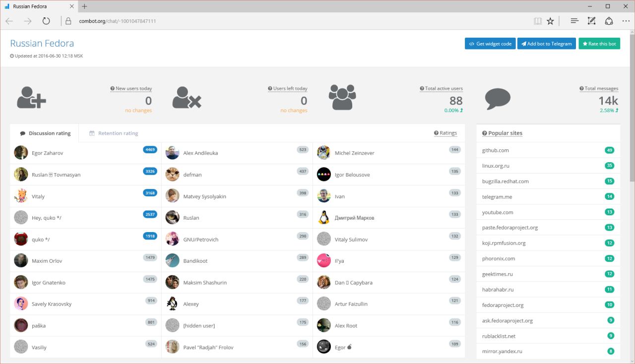
Task: Switch to the Retention rating tab
Action: 114,133
